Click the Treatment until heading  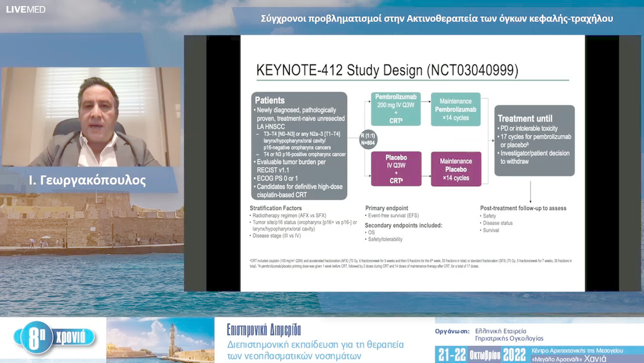(525, 118)
